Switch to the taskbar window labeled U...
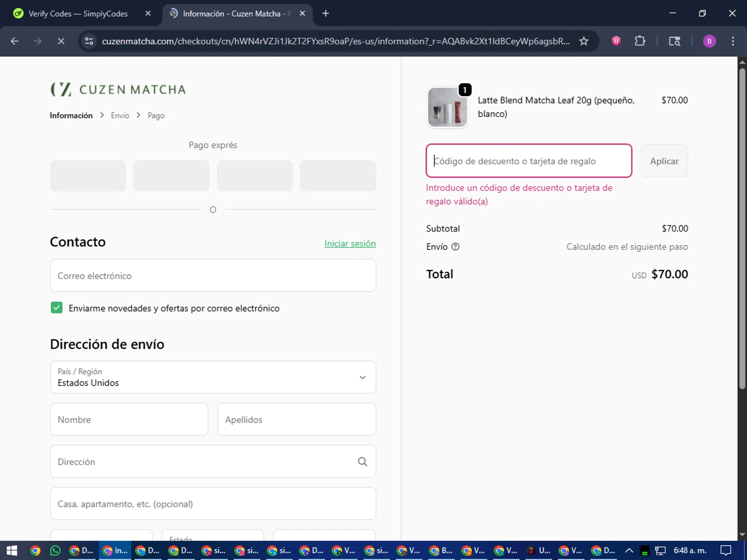 click(538, 550)
